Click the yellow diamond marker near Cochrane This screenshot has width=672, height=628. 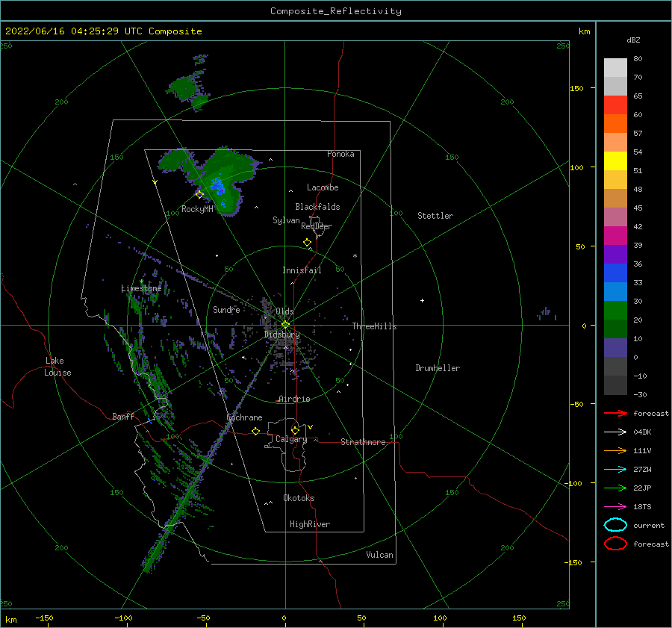(x=255, y=432)
